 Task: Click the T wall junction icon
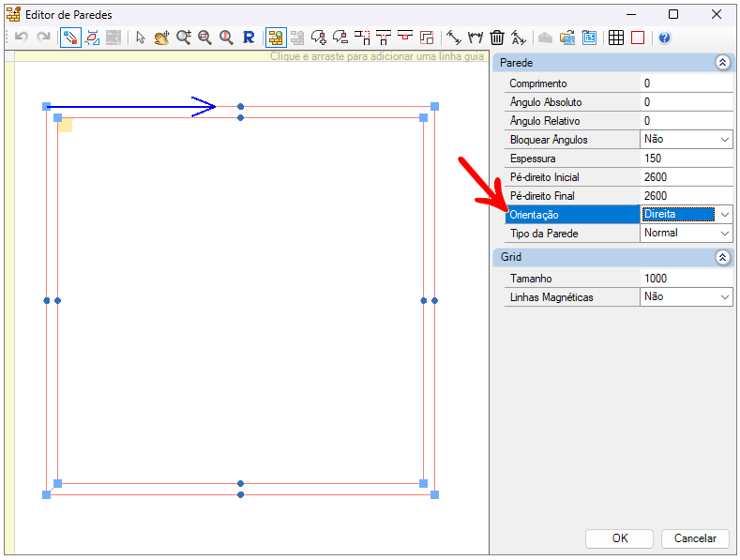click(384, 38)
